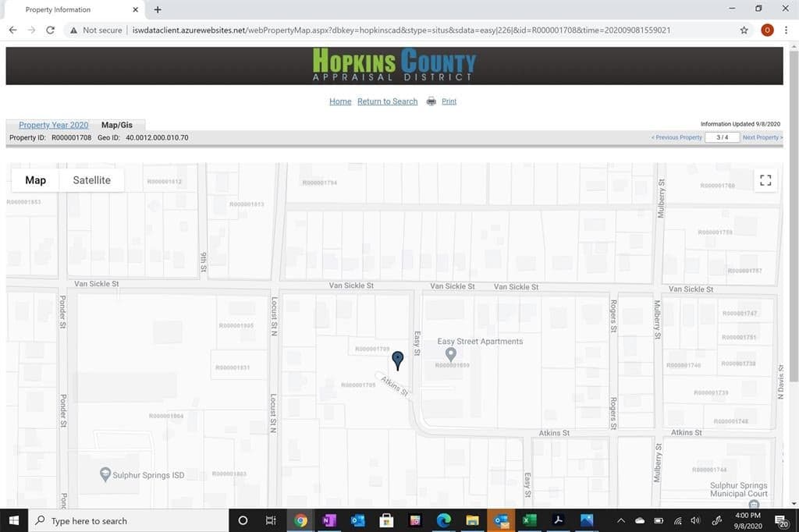Open Google Chrome from the taskbar
799x532 pixels.
coord(300,520)
